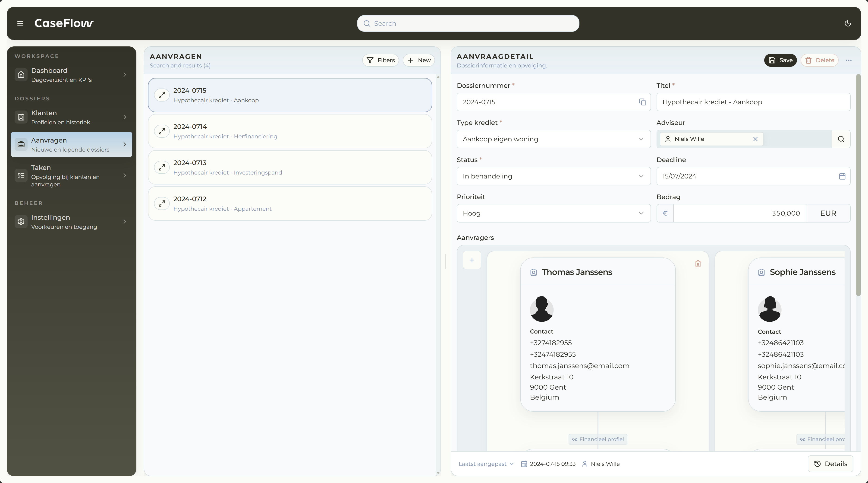Open the Status dropdown
This screenshot has width=868, height=483.
pos(553,176)
